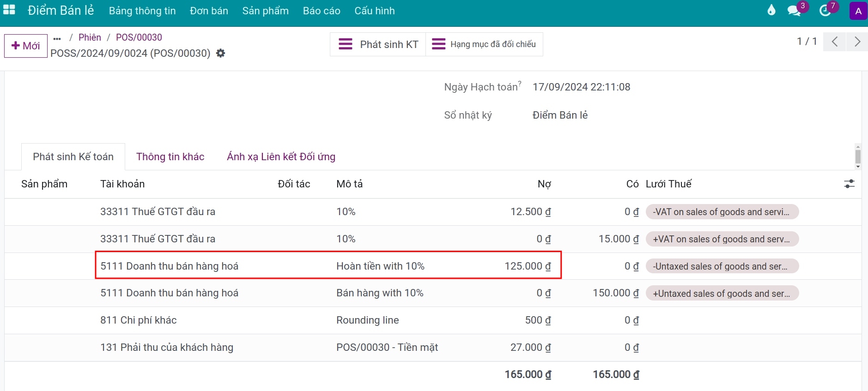Open the Báo cáo menu
The width and height of the screenshot is (868, 391).
322,11
